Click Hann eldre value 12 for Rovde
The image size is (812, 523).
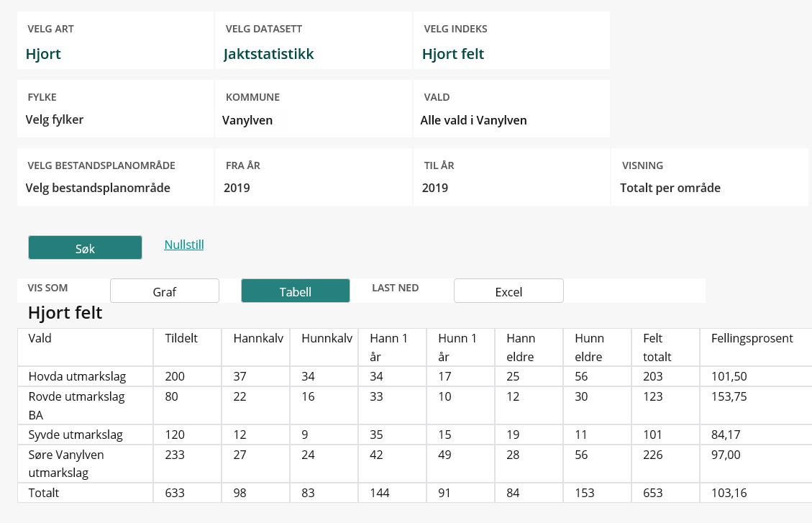pyautogui.click(x=514, y=396)
